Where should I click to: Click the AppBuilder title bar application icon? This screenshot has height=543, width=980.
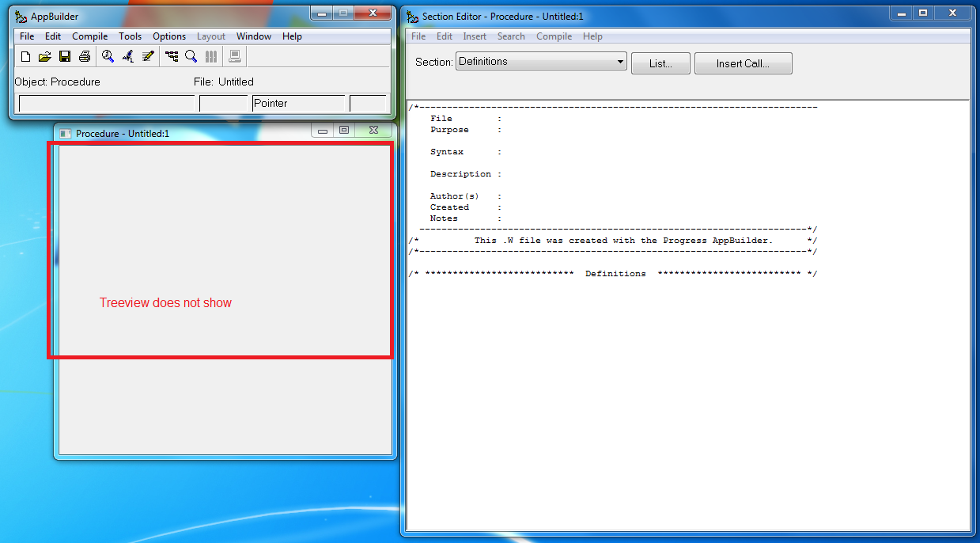tap(21, 16)
